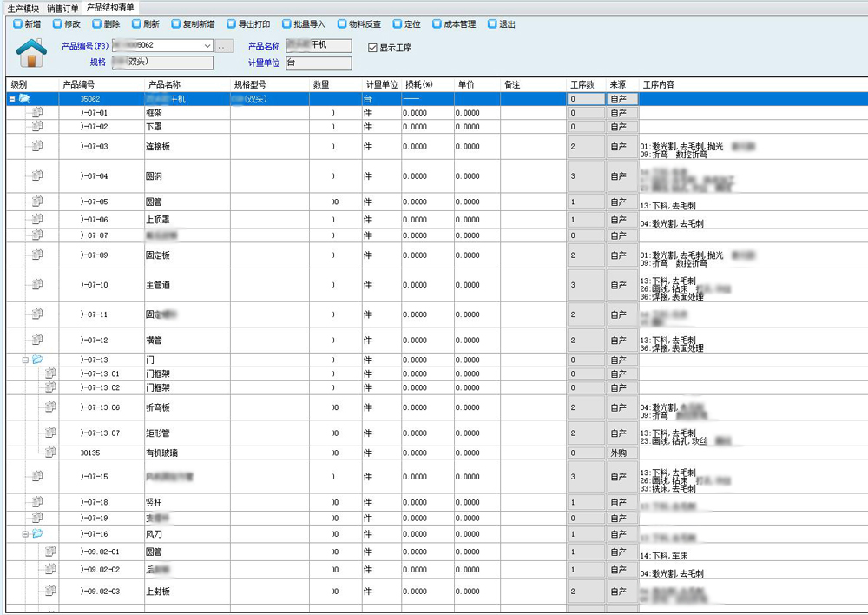Switch to the 销售订单 tab
The image size is (868, 615).
click(63, 7)
